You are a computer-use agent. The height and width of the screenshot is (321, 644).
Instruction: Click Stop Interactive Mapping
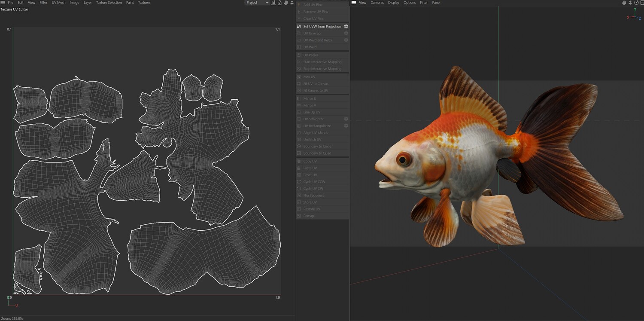point(322,69)
